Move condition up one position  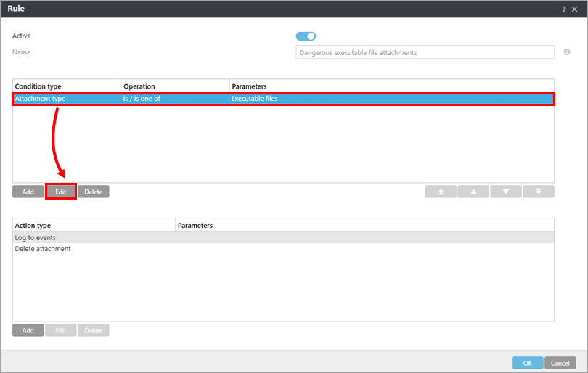473,192
